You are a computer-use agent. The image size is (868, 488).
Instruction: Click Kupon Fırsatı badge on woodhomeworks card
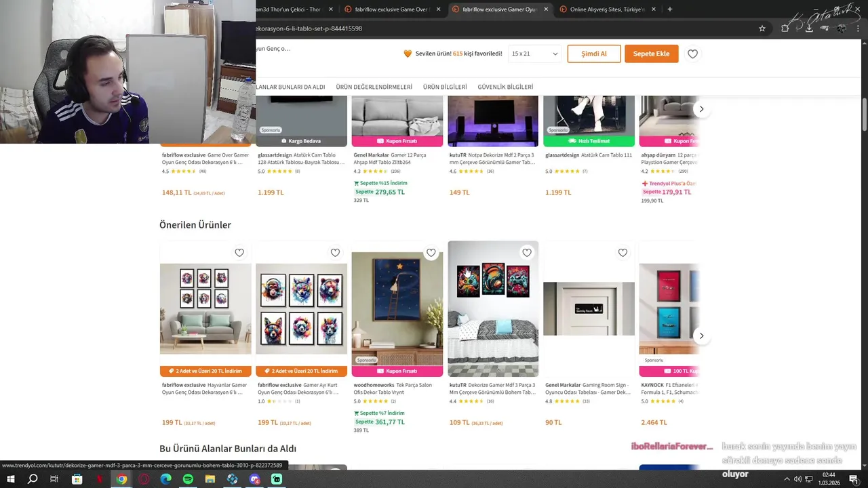397,371
